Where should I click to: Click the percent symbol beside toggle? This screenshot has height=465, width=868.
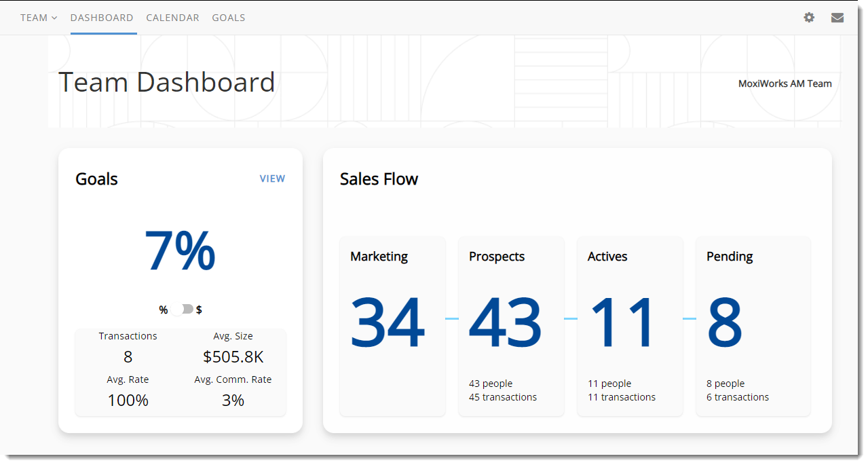(163, 310)
